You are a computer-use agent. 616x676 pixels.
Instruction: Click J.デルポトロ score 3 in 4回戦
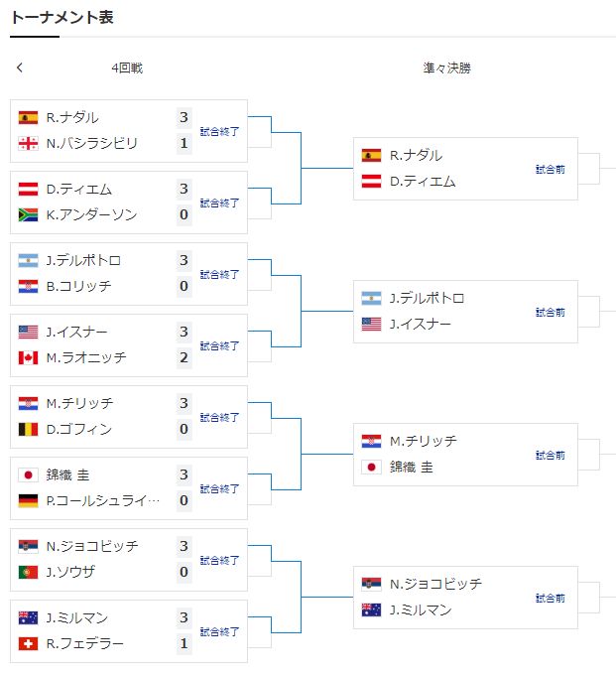pos(184,260)
